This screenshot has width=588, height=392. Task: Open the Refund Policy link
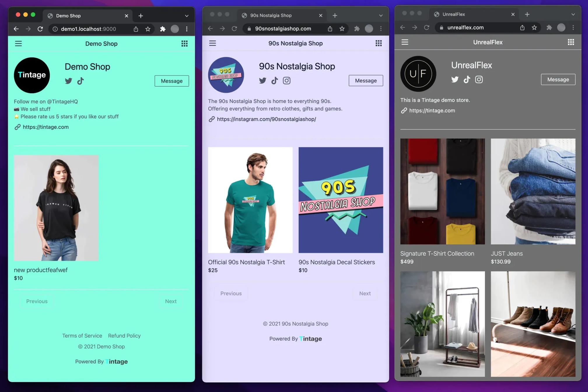tap(124, 336)
